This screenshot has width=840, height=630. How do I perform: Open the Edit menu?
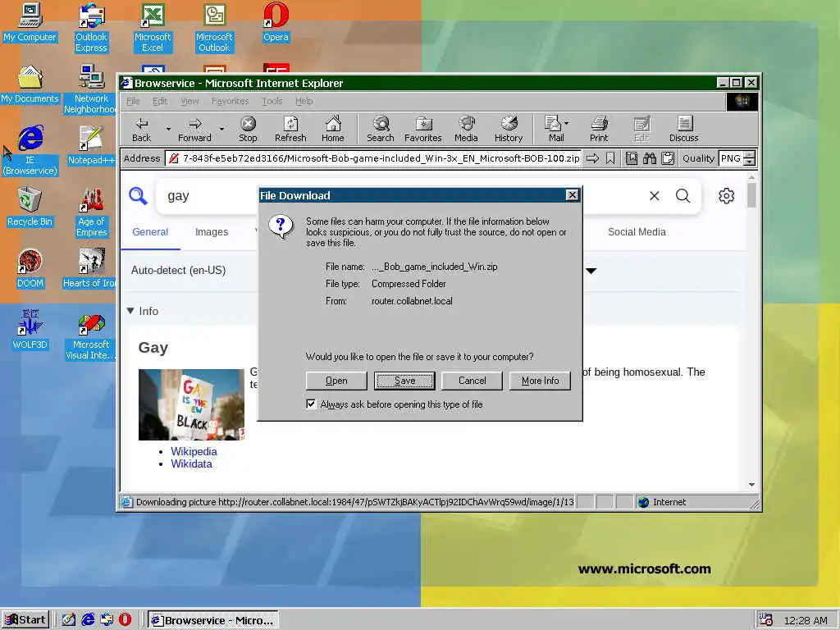(x=160, y=101)
